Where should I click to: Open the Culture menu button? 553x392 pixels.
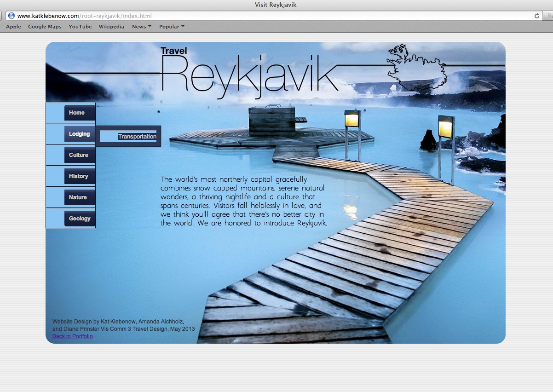click(x=80, y=155)
